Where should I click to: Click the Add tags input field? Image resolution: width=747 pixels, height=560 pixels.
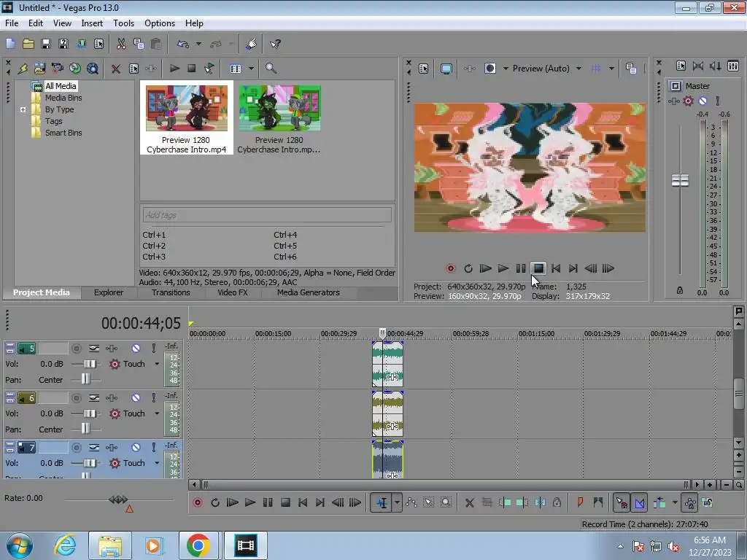[x=267, y=215]
